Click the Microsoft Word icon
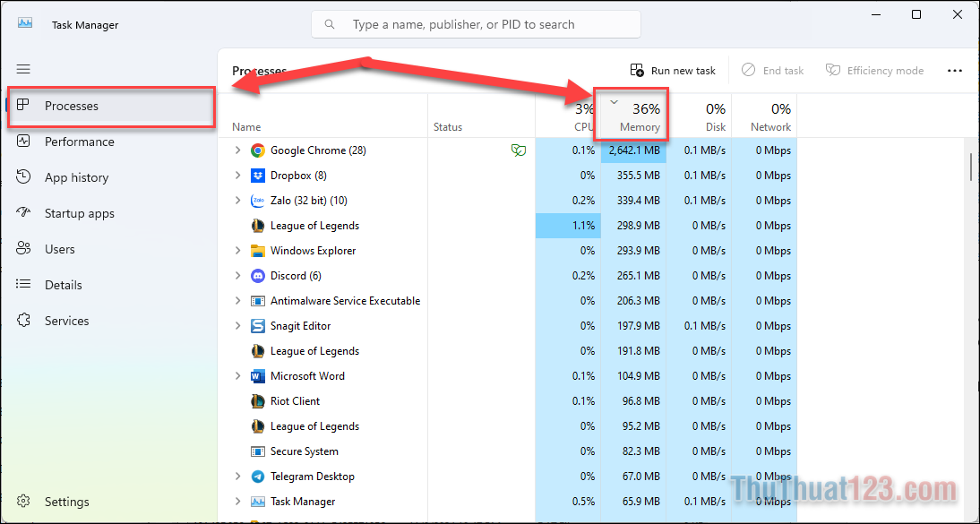980x524 pixels. (x=257, y=376)
